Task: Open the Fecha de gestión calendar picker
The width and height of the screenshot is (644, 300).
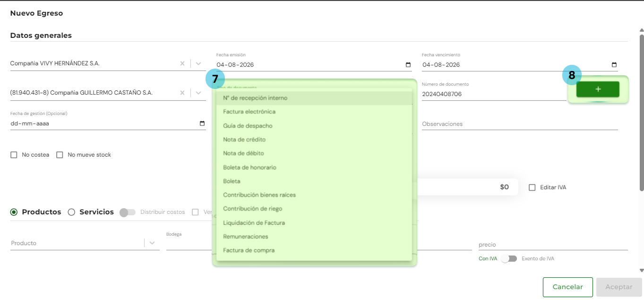Action: [x=202, y=124]
